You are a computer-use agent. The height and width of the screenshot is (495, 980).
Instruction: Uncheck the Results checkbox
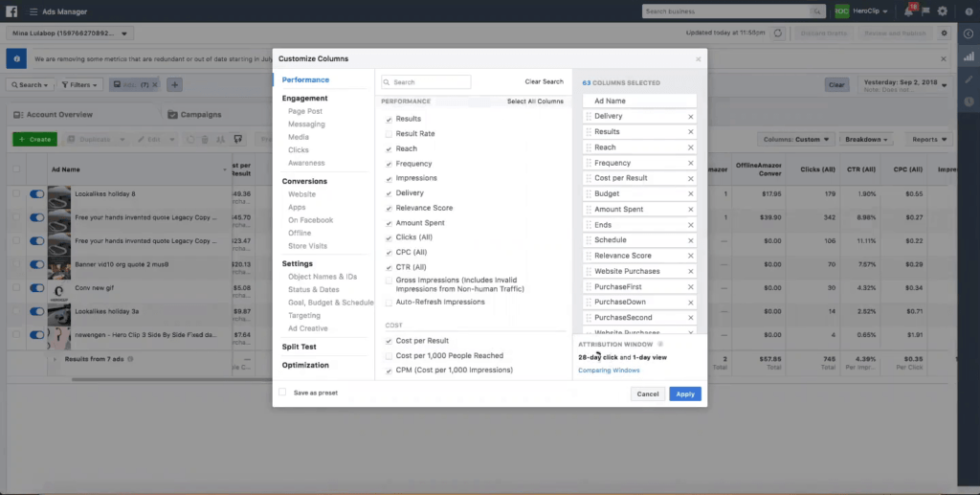coord(389,120)
